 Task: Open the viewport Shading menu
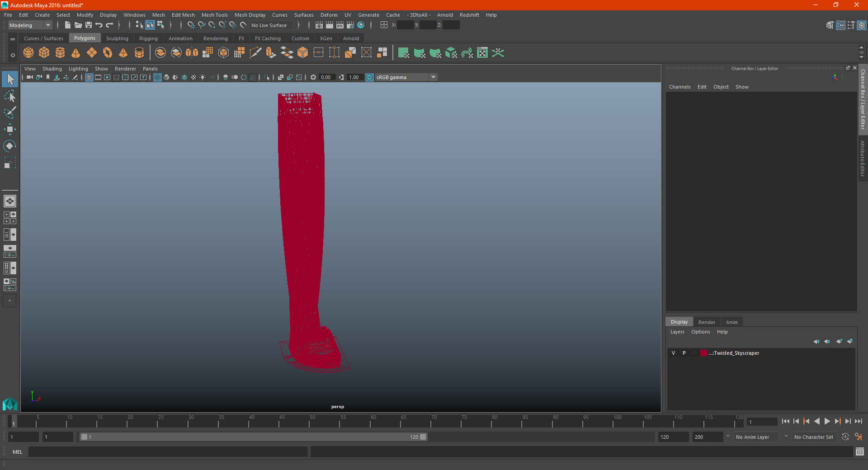pos(52,69)
